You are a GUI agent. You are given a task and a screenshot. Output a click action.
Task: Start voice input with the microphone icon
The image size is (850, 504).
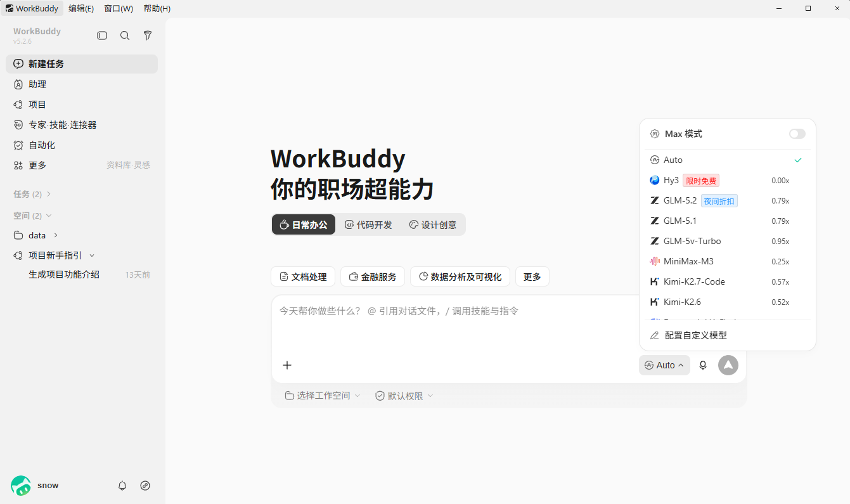pos(703,365)
